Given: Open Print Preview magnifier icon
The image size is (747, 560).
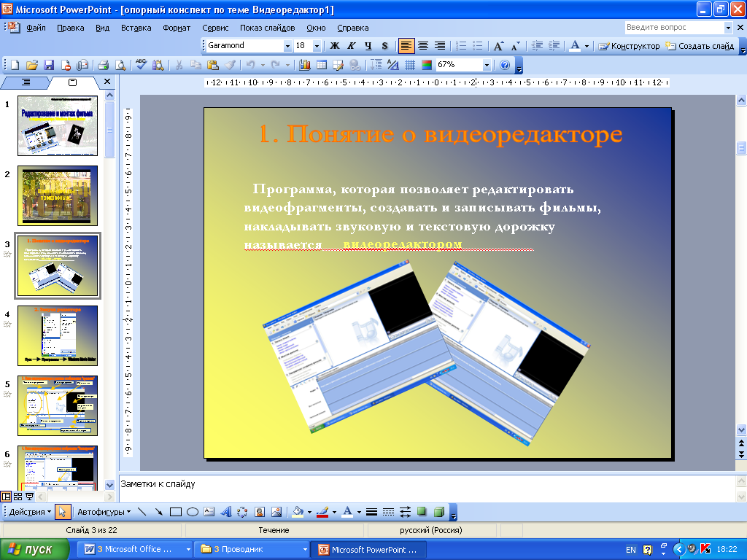Looking at the screenshot, I should pyautogui.click(x=120, y=65).
